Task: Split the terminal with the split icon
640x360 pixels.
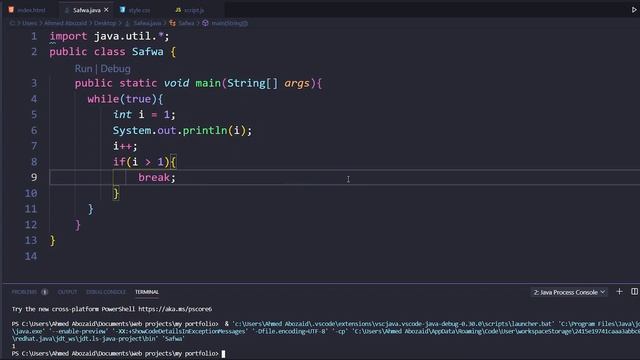Action: pyautogui.click(x=634, y=291)
